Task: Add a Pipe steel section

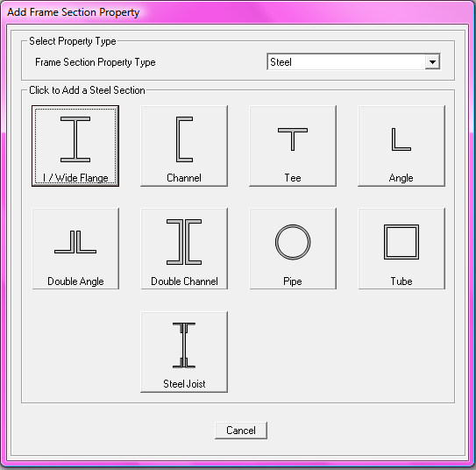Action: 293,249
